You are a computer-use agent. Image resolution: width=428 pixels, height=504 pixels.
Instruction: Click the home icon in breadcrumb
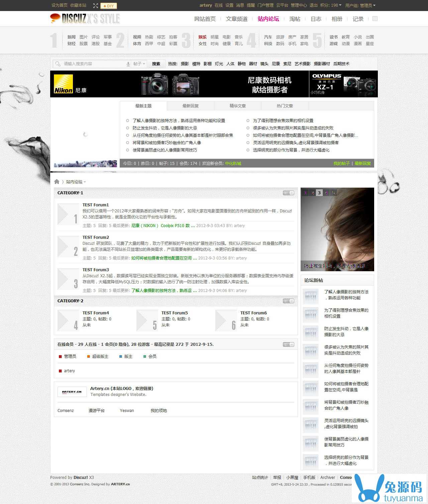coord(57,182)
